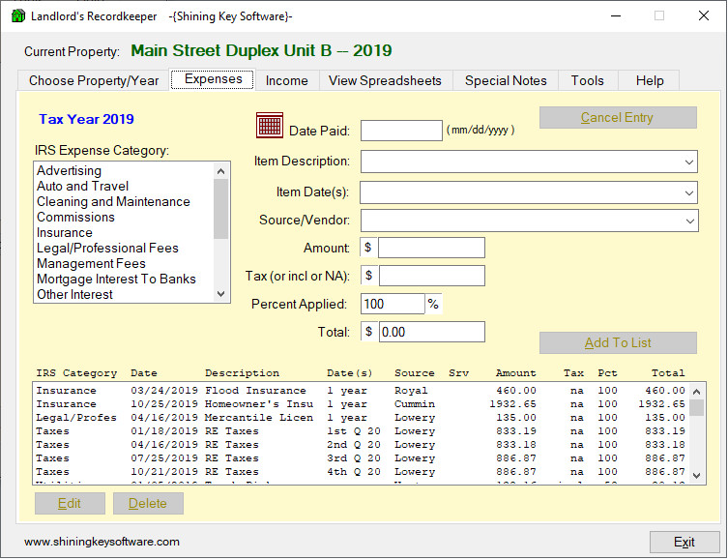728x560 pixels.
Task: Click the Percent Applied field showing 100
Action: point(393,304)
